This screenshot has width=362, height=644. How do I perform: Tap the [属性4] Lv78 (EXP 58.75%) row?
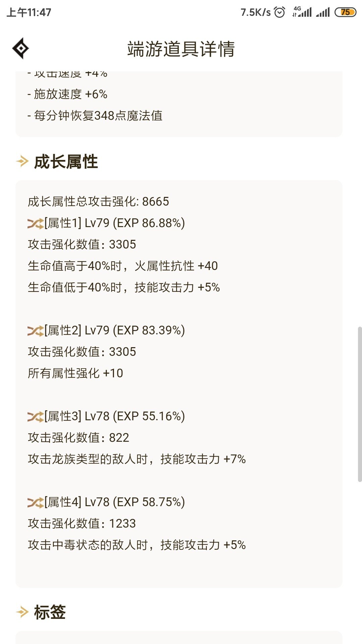tap(106, 502)
